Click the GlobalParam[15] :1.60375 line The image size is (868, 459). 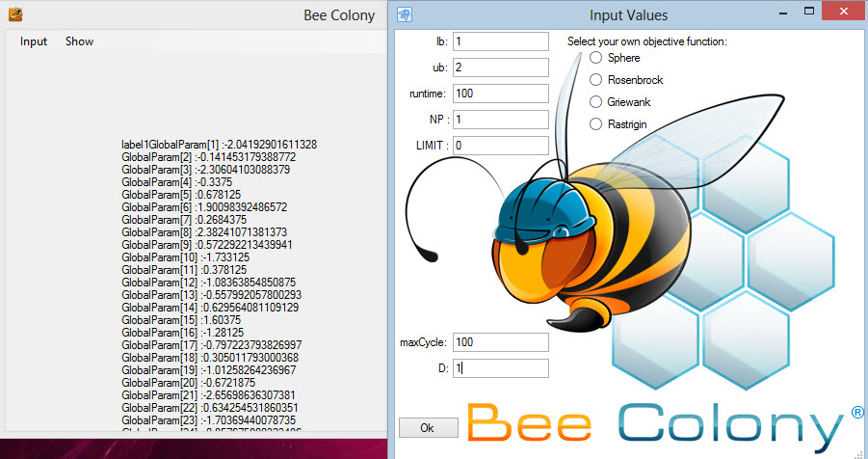tap(181, 320)
